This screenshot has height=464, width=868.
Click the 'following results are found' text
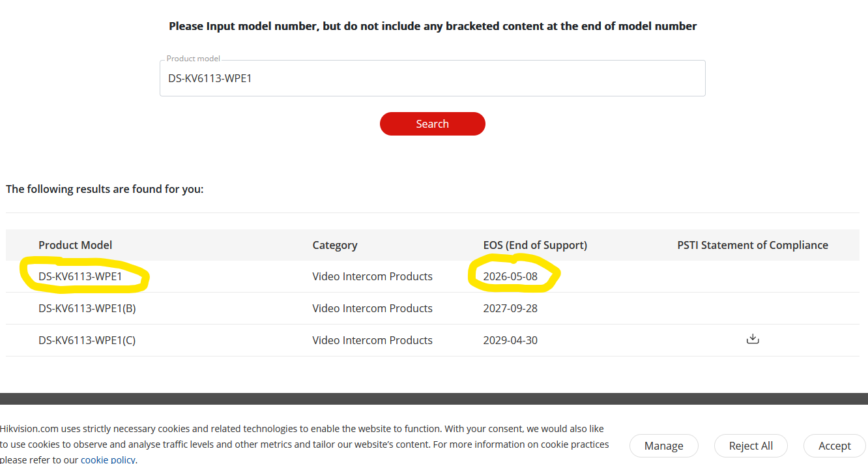click(104, 189)
